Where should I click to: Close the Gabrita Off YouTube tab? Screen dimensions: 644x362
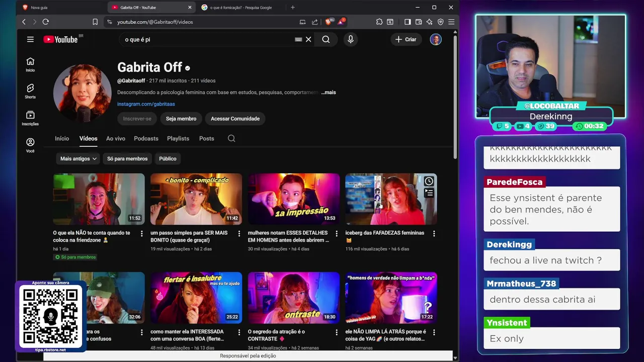coord(190,8)
